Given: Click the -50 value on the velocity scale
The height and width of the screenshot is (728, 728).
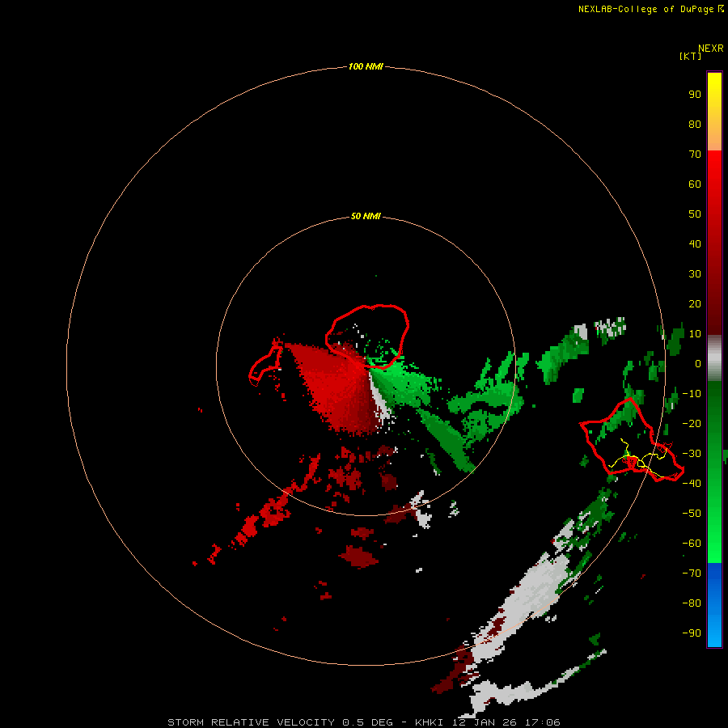Looking at the screenshot, I should [692, 514].
